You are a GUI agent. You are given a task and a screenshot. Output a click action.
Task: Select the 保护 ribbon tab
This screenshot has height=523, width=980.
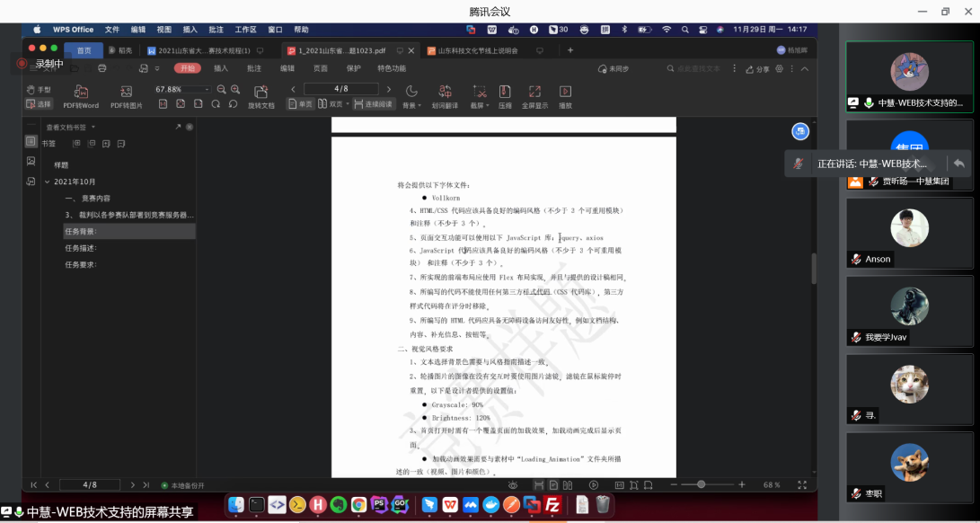pyautogui.click(x=354, y=68)
